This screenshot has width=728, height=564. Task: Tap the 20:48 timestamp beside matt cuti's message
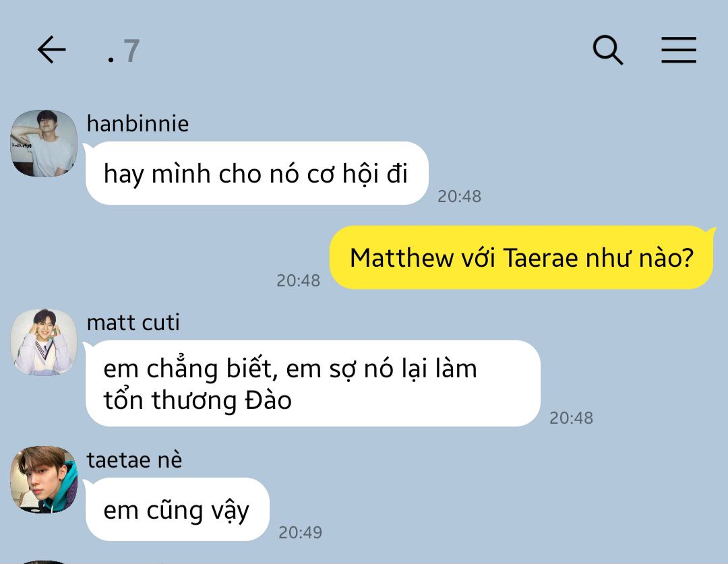(572, 418)
